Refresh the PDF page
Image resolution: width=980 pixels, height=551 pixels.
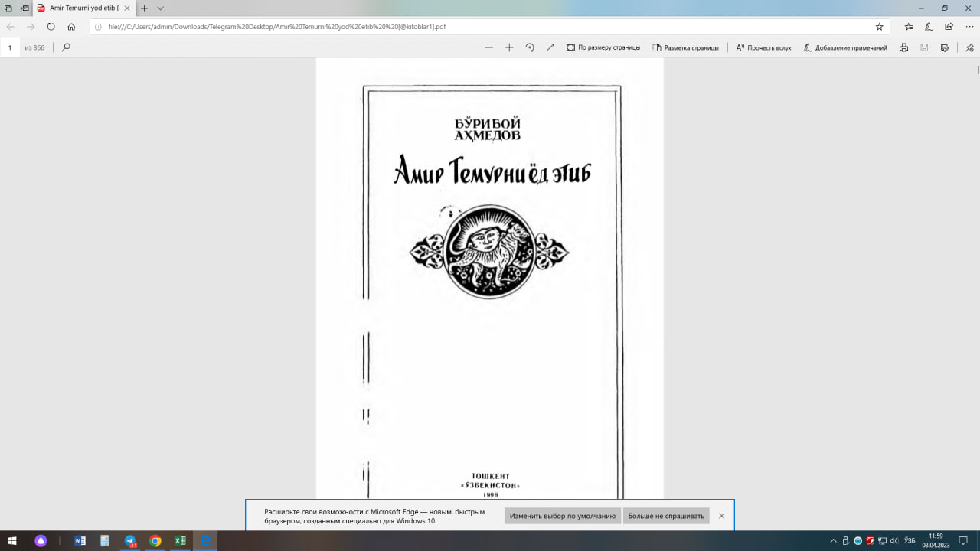pyautogui.click(x=51, y=26)
